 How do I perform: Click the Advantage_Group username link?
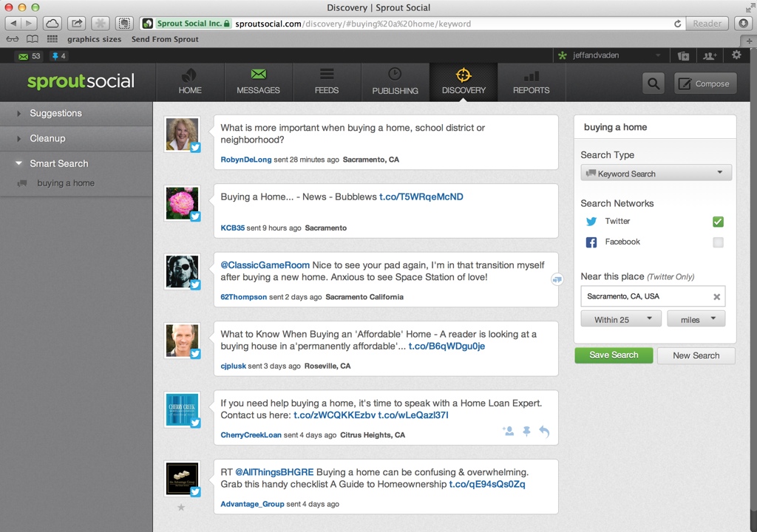tap(252, 504)
